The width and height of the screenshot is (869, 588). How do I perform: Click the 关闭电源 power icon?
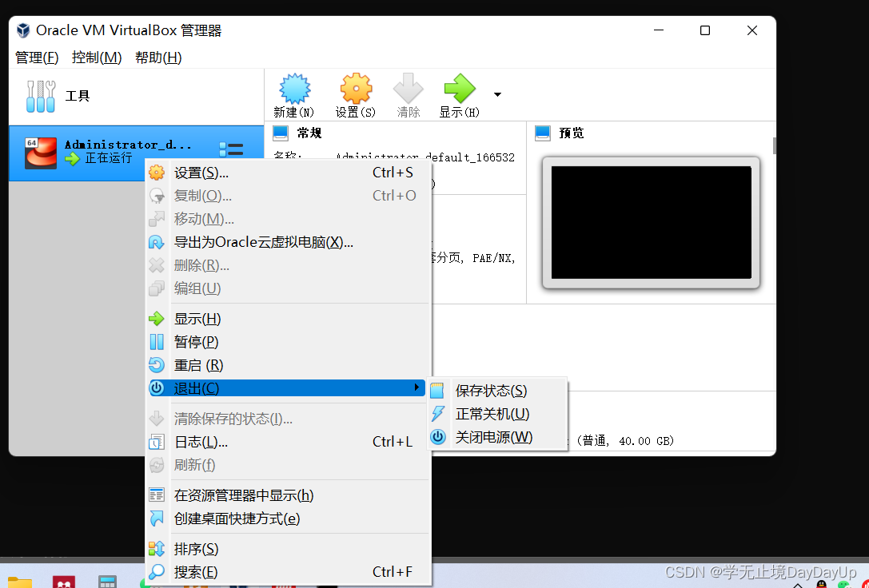(x=438, y=437)
